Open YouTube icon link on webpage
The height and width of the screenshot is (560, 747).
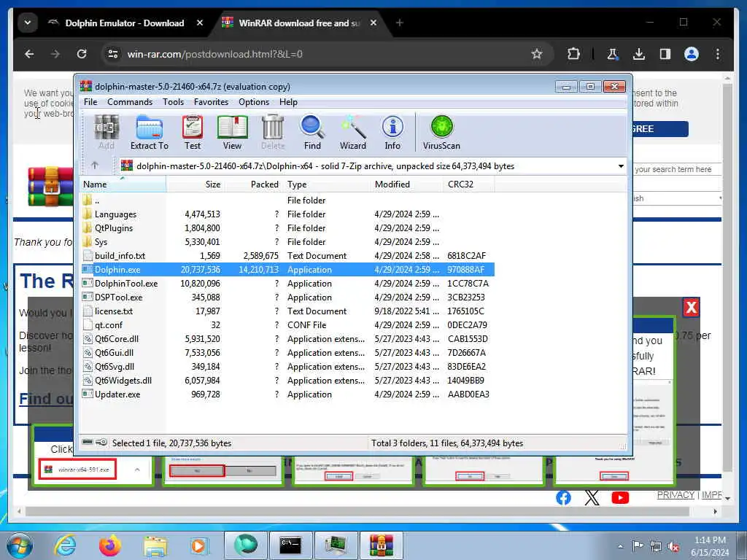coord(620,497)
